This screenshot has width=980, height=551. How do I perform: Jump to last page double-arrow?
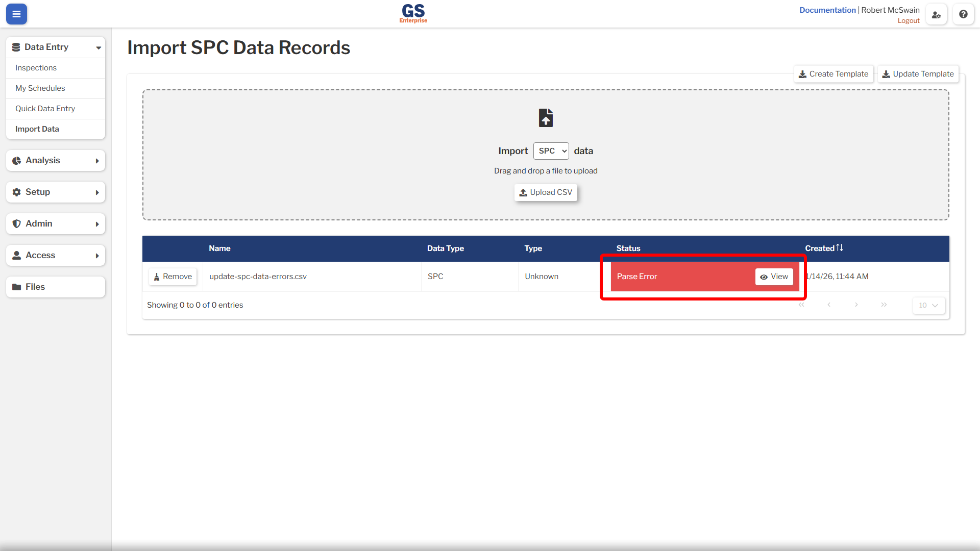click(884, 305)
